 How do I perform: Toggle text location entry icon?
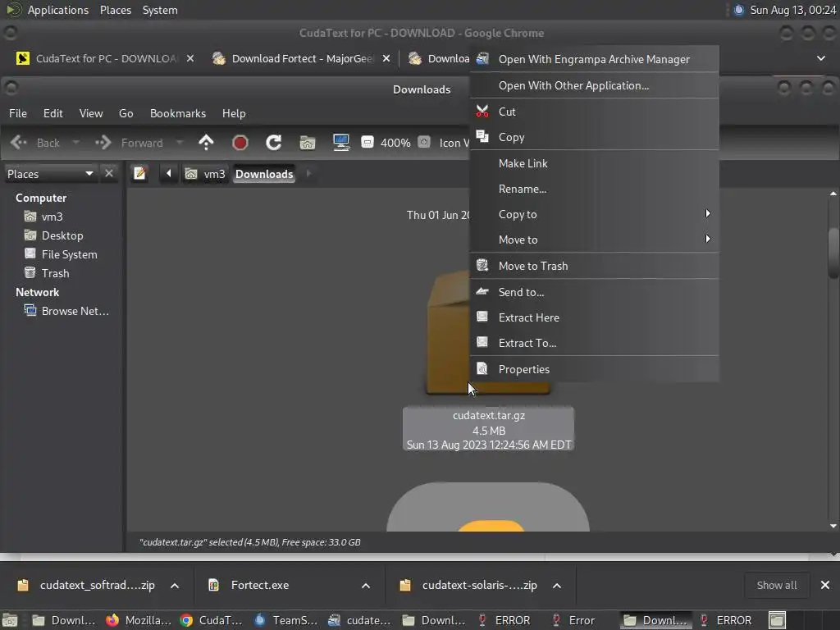point(139,174)
